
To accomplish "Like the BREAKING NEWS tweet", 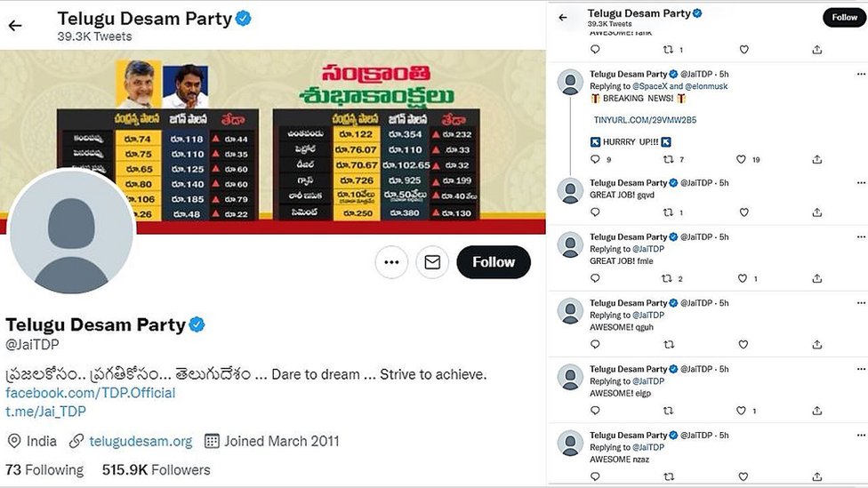I will [741, 160].
